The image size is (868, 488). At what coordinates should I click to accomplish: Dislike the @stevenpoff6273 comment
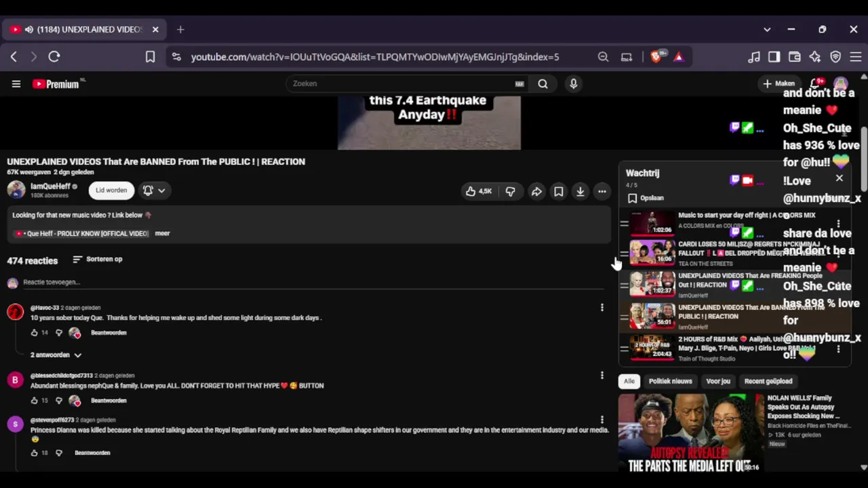(58, 453)
